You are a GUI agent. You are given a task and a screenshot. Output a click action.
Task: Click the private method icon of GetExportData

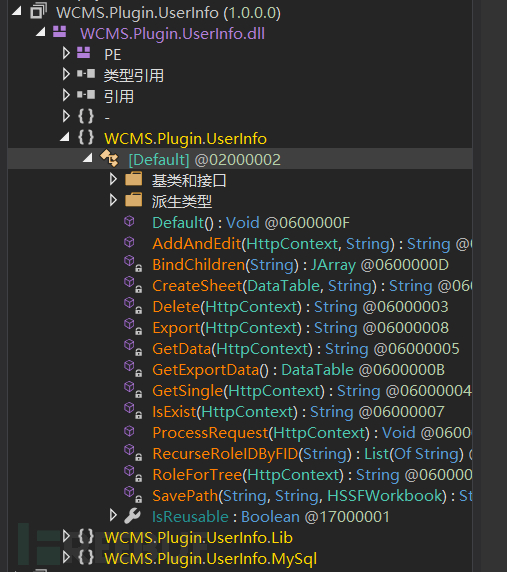click(x=133, y=368)
